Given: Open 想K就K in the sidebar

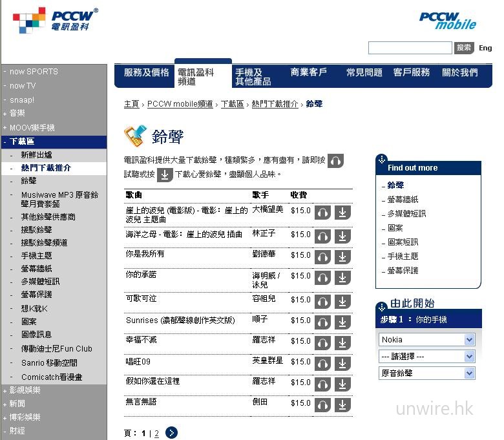Looking at the screenshot, I should coord(34,309).
